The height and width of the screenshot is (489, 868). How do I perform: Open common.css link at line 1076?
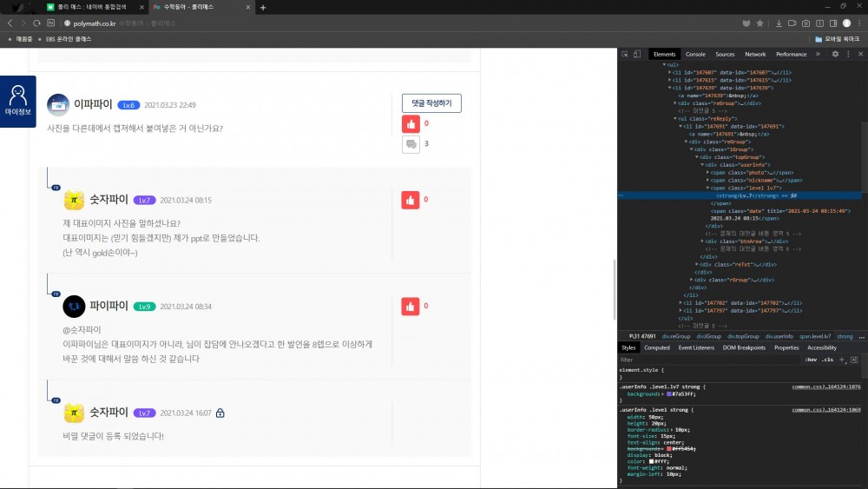point(826,387)
